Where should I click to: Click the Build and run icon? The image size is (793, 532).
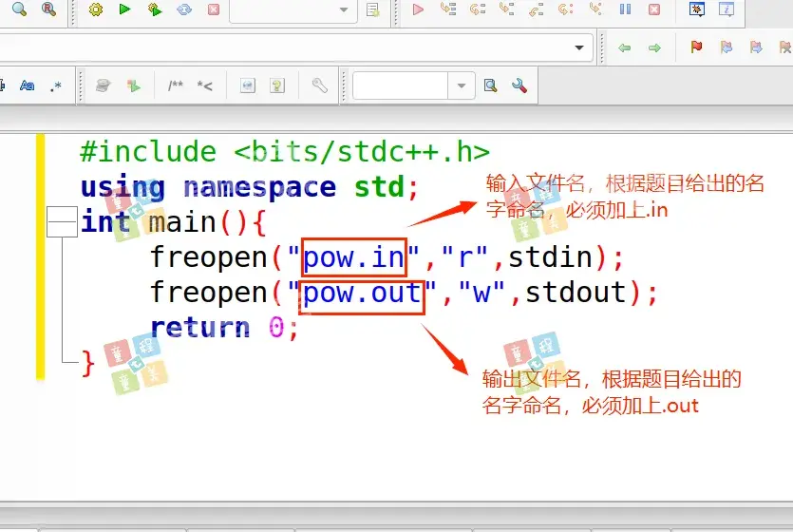point(154,9)
